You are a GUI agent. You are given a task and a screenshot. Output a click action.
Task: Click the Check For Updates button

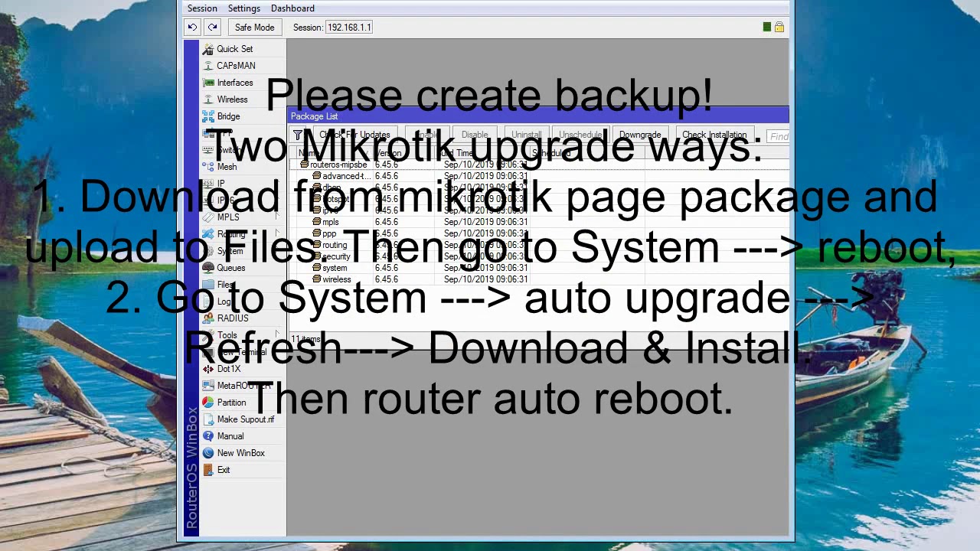(354, 135)
